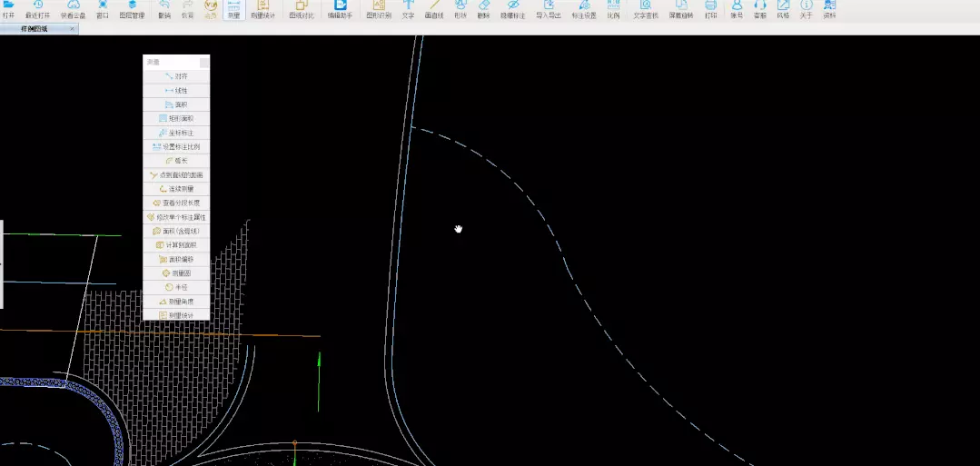980x466 pixels.
Task: Open the 编辑助手 edit assistant
Action: tap(341, 9)
